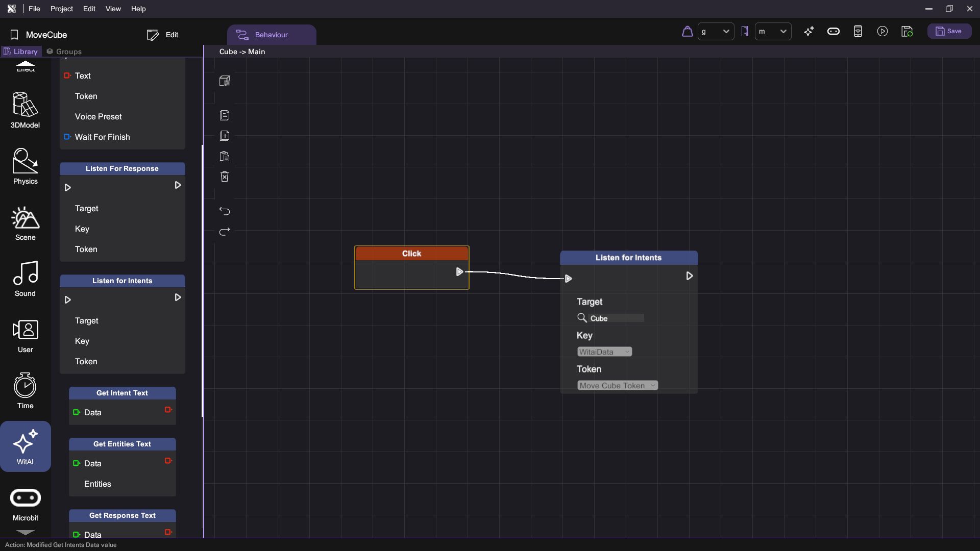Click the undo arrow icon
This screenshot has width=980, height=551.
click(225, 211)
